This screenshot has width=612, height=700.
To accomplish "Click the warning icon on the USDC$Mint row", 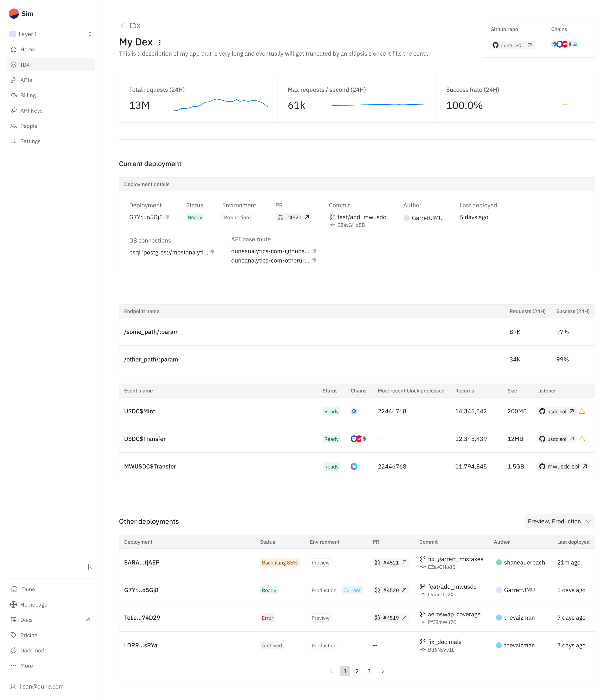I will 582,411.
